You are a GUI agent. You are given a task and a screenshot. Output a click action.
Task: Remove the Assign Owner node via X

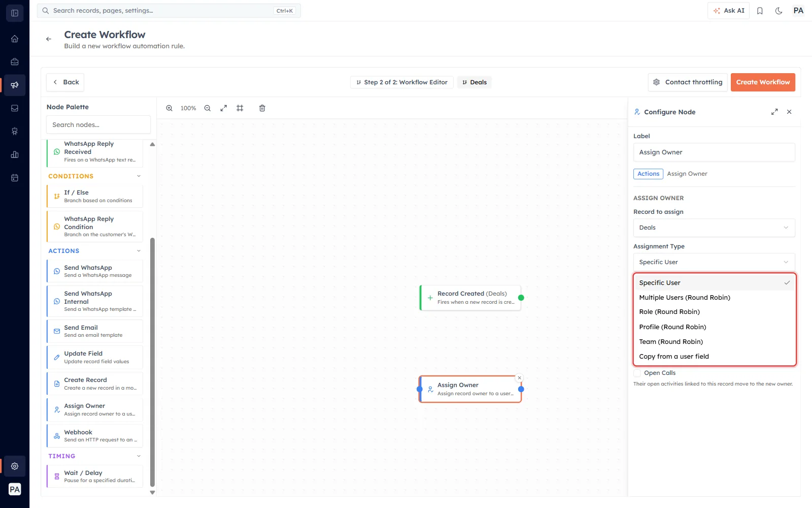(x=519, y=378)
